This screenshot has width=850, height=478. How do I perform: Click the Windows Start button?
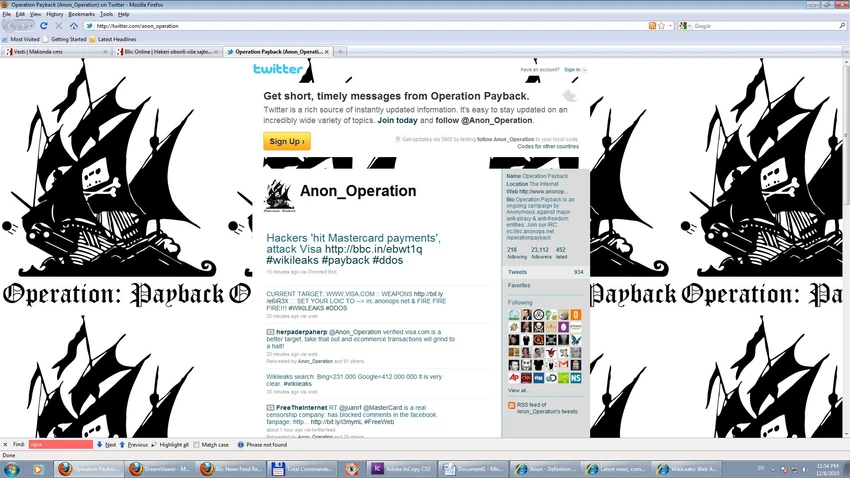(x=12, y=469)
